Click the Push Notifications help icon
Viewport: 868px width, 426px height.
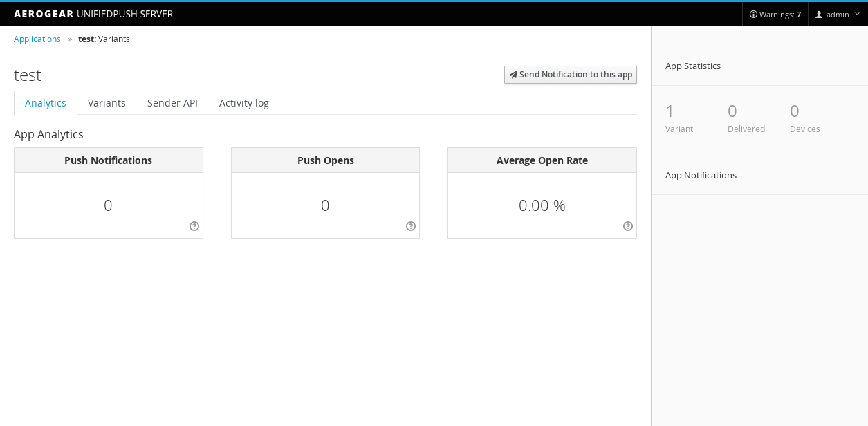pyautogui.click(x=194, y=226)
